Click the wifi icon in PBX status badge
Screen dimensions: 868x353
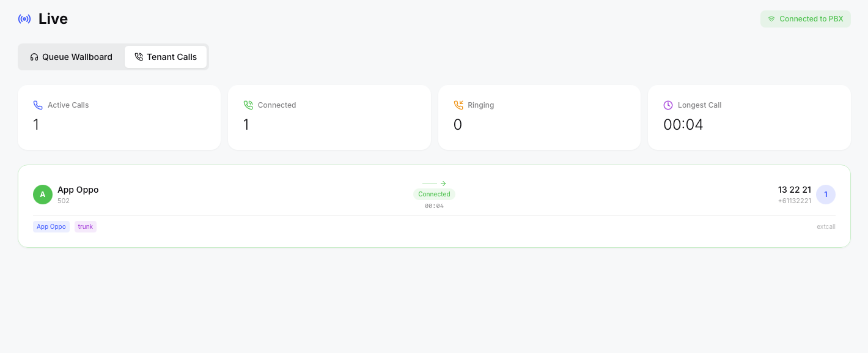click(771, 19)
